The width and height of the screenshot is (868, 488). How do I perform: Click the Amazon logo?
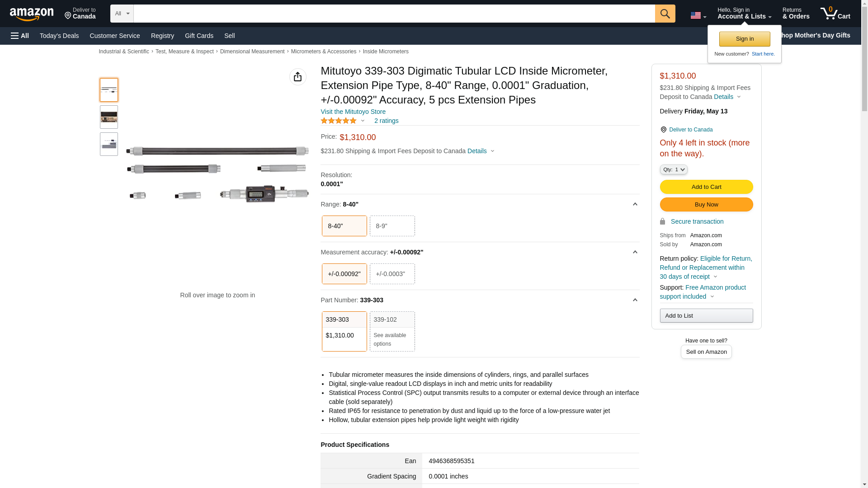[32, 14]
